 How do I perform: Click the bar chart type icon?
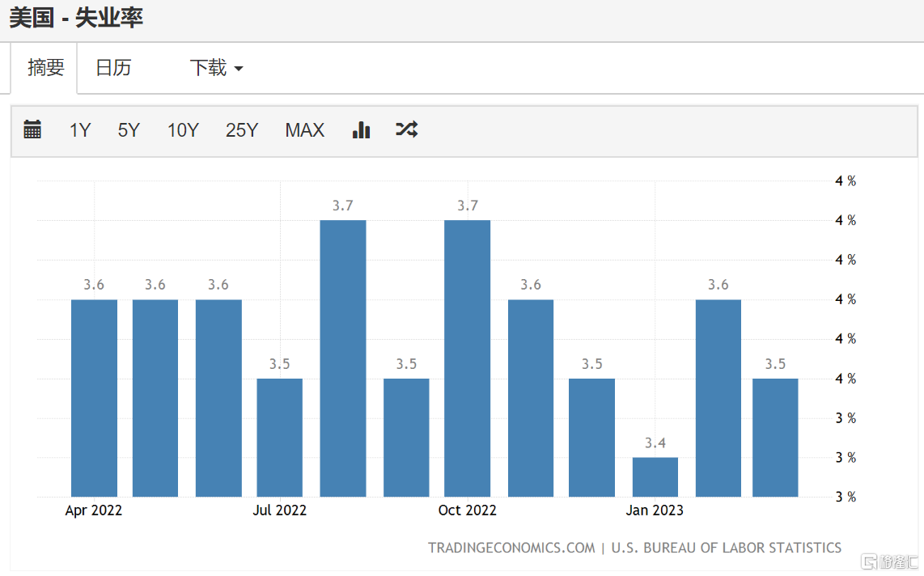(361, 129)
